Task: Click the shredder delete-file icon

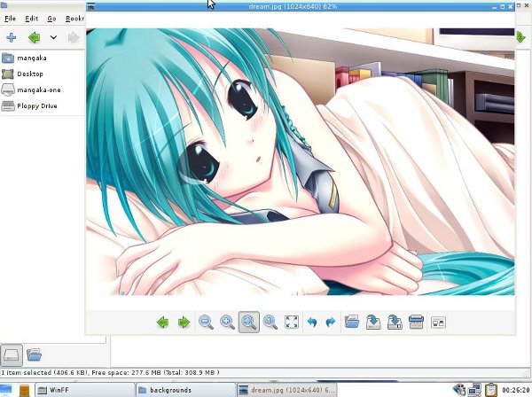Action: tap(416, 322)
